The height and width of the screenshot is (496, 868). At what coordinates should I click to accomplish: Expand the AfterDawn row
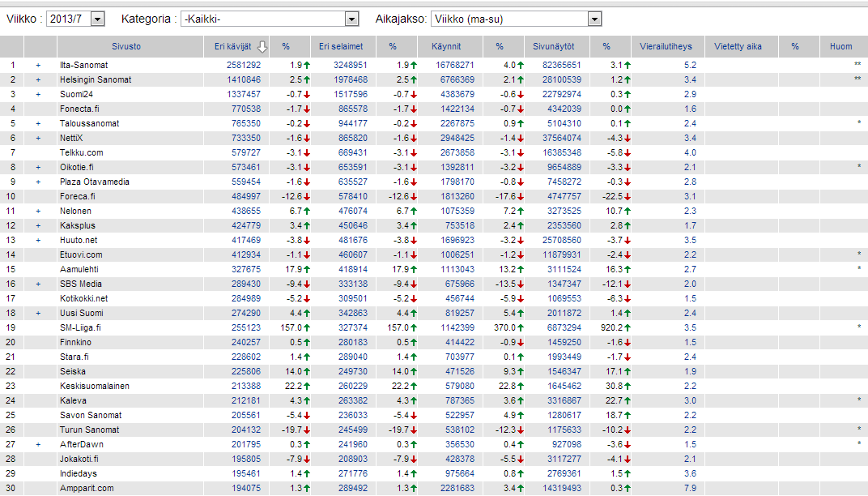38,444
